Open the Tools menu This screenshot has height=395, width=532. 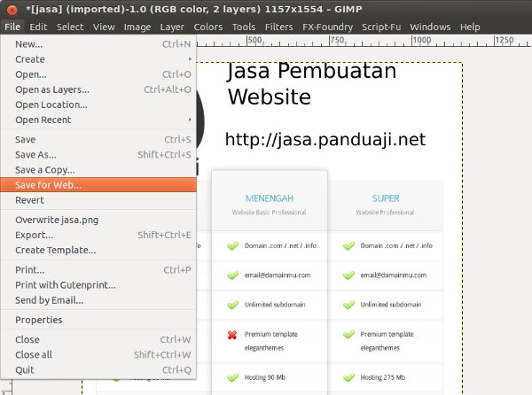coord(244,27)
